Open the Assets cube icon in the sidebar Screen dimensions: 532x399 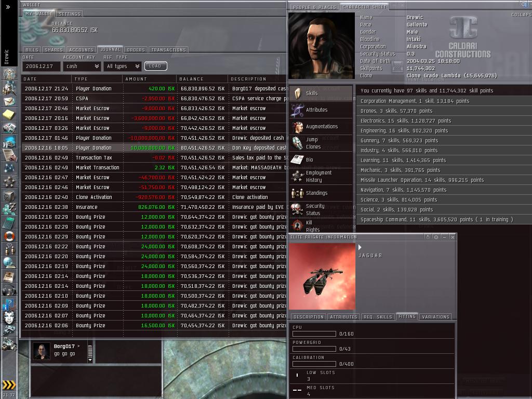pos(9,195)
